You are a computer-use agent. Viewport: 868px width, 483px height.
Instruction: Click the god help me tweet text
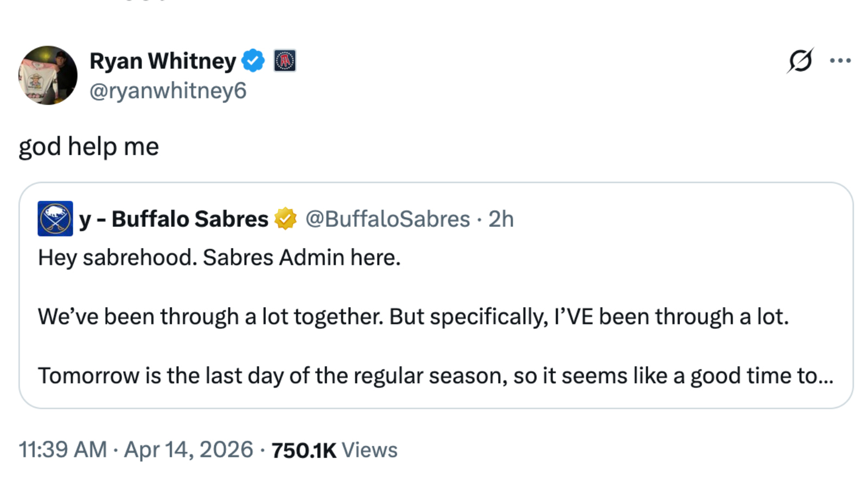pos(88,145)
